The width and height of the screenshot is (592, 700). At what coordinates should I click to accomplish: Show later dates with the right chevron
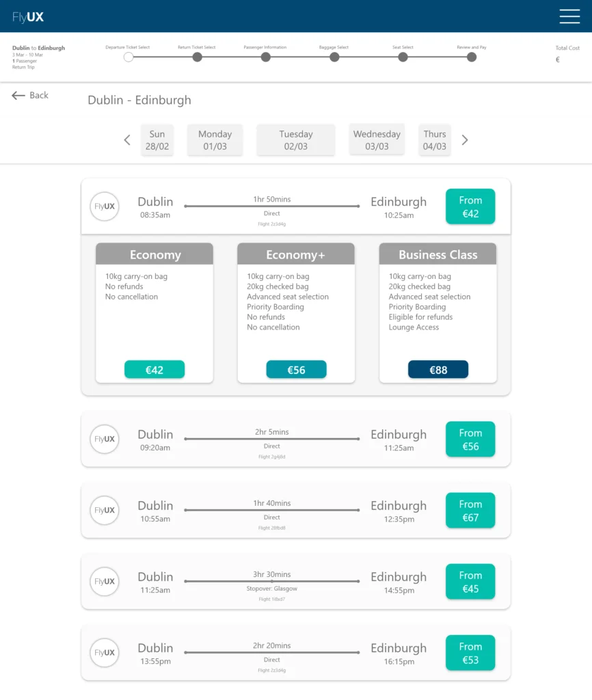point(465,140)
